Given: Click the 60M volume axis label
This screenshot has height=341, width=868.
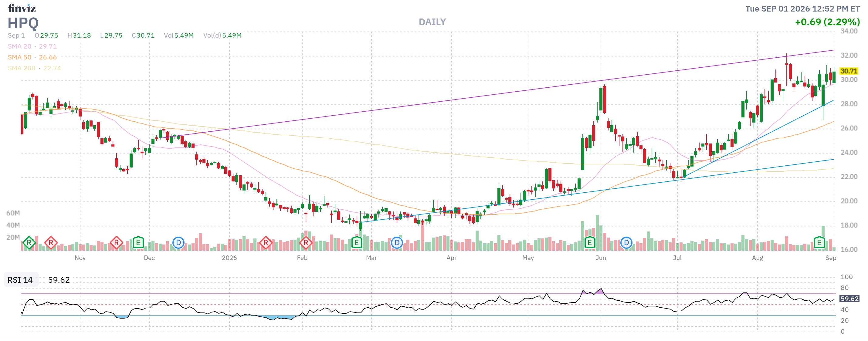Looking at the screenshot, I should [x=13, y=213].
